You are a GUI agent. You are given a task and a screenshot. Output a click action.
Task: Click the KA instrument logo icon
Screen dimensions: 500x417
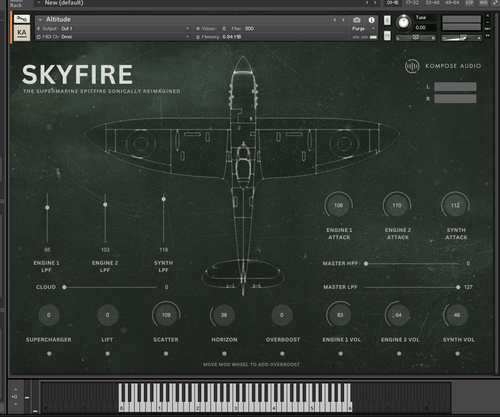click(22, 33)
